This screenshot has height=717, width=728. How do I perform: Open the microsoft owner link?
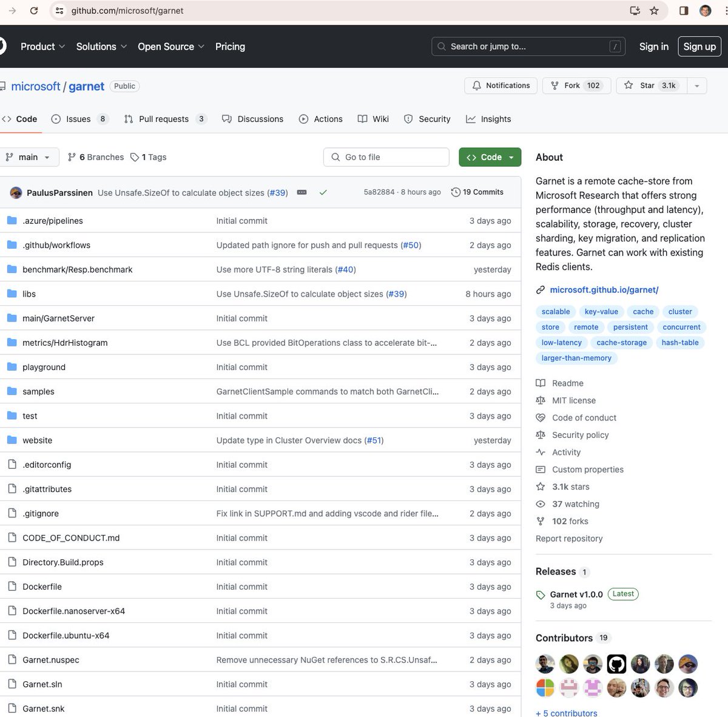click(36, 86)
